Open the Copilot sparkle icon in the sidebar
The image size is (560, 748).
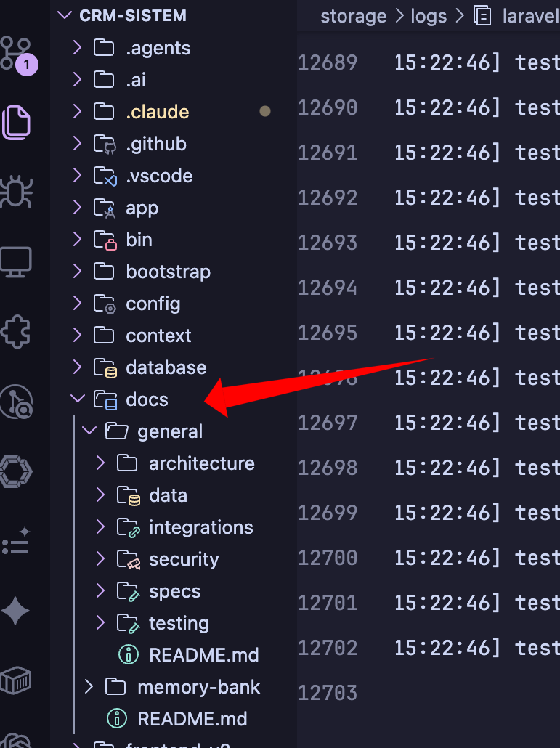tap(16, 610)
